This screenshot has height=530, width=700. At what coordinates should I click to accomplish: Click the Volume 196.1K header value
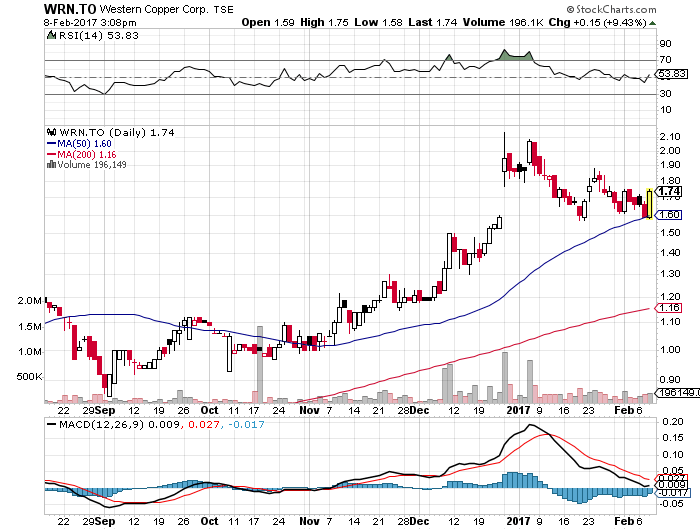503,22
